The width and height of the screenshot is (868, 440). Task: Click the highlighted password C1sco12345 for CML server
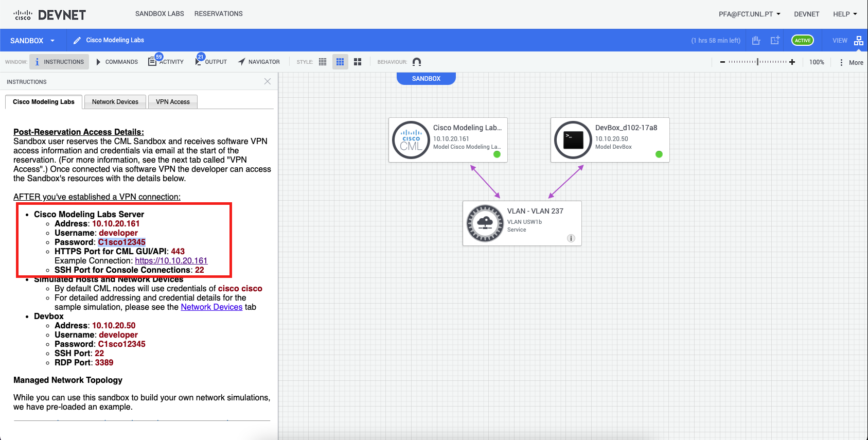point(122,242)
